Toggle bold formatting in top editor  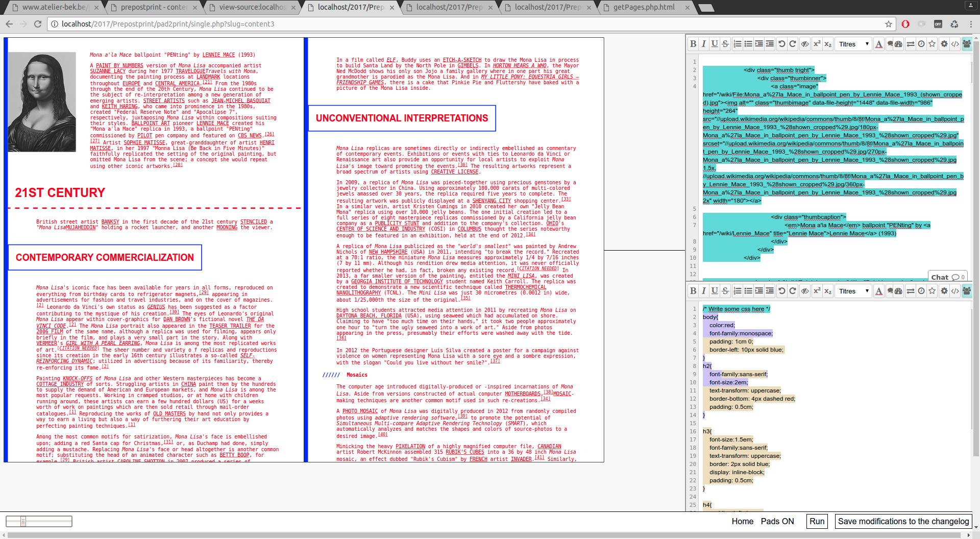point(693,44)
